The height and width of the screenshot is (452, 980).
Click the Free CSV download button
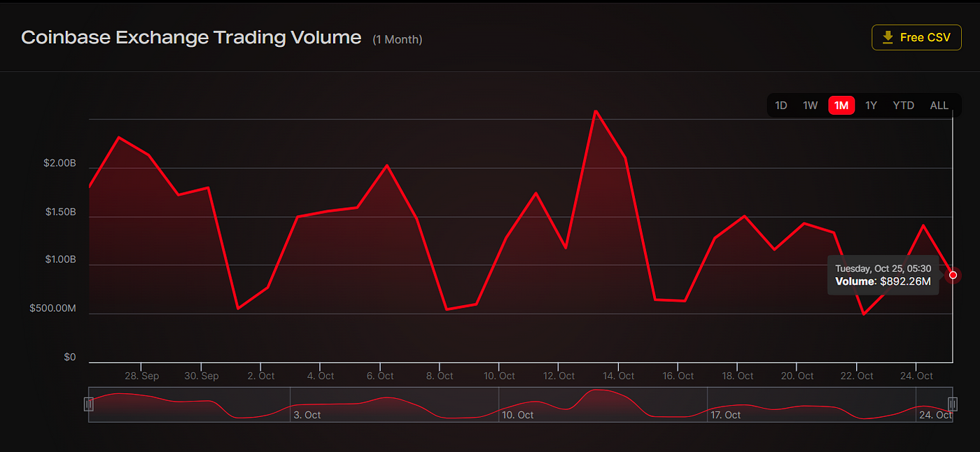point(916,38)
